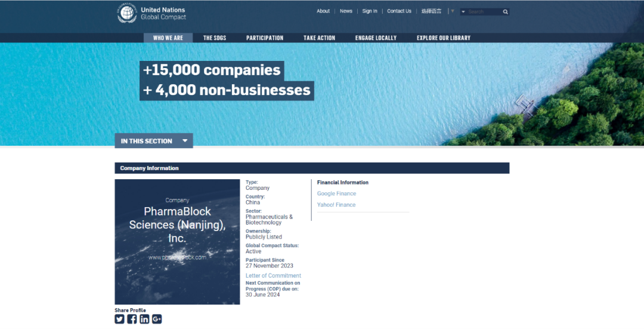Click the 27 November 2023 date

click(270, 266)
